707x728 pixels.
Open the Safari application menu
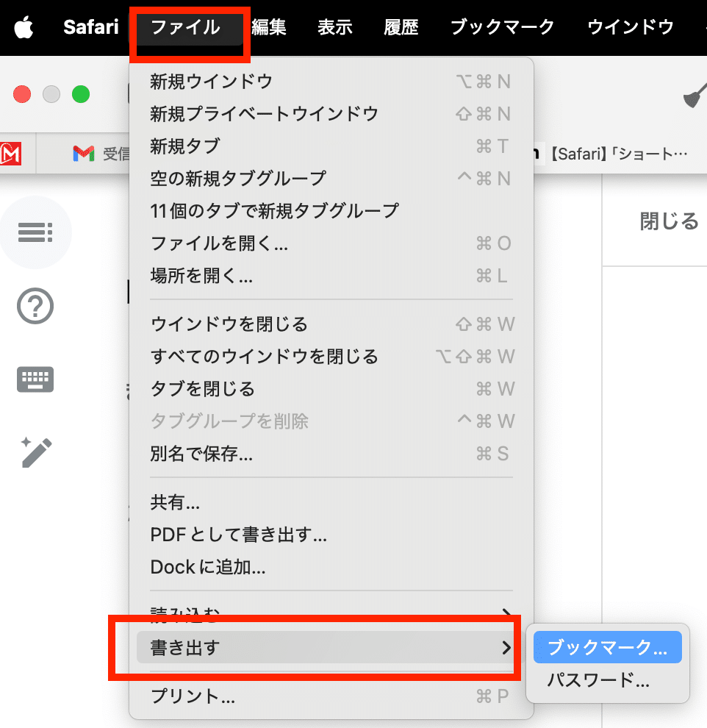click(x=91, y=27)
